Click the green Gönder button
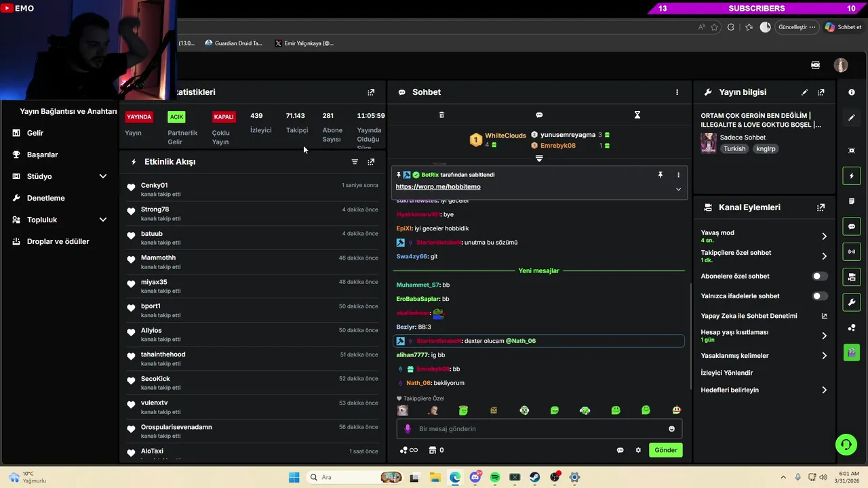 (665, 450)
